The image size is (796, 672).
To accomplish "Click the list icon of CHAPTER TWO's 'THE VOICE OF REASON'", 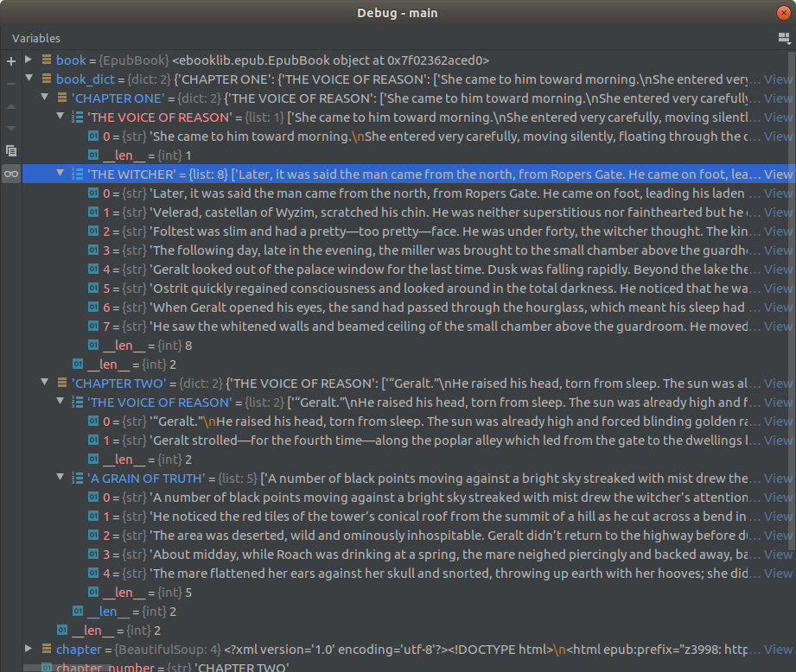I will [77, 403].
